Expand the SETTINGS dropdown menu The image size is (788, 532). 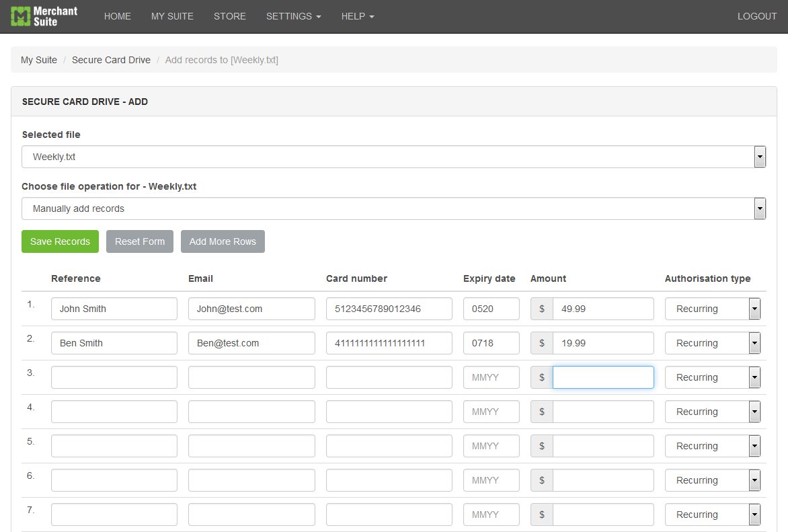tap(294, 17)
